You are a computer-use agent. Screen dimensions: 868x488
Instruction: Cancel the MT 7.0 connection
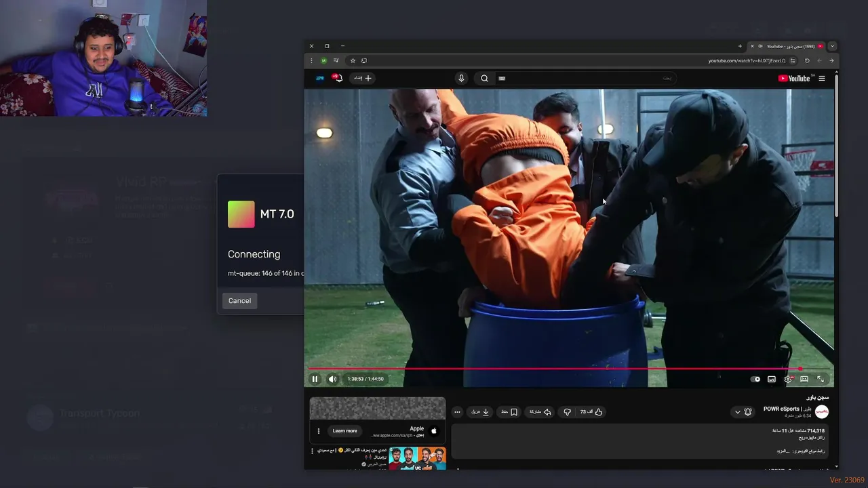(239, 300)
